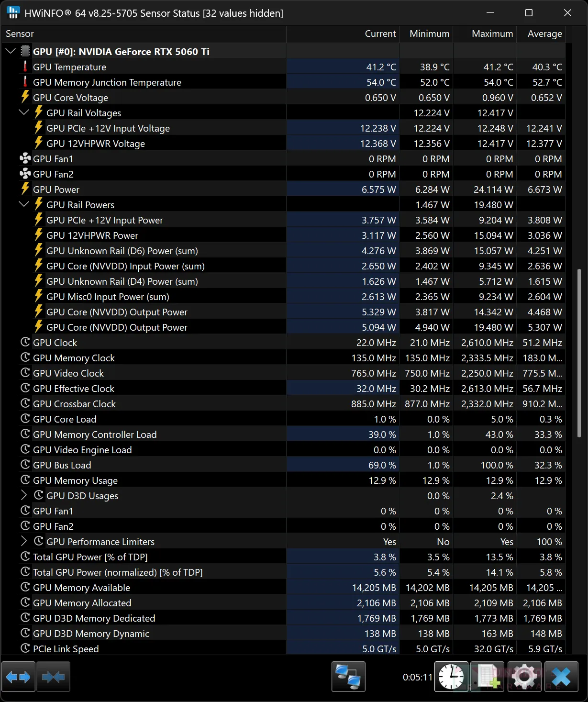Click lightning icon beside GPU Power
This screenshot has width=588, height=702.
(x=25, y=189)
